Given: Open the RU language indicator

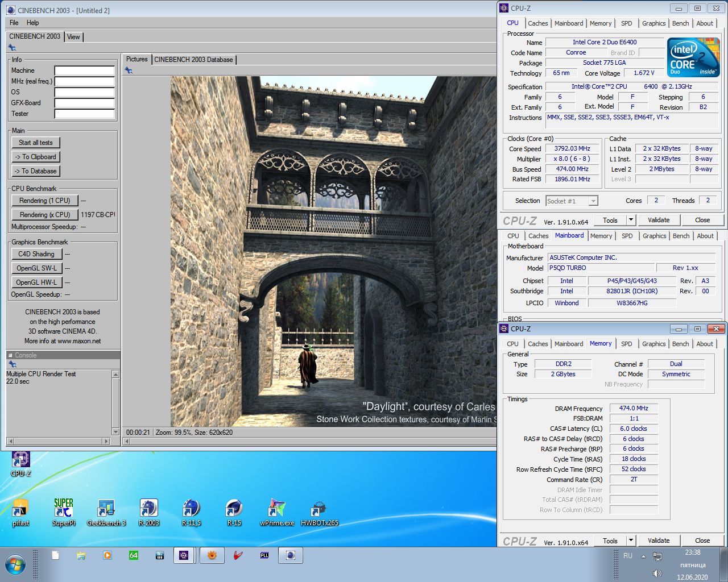Looking at the screenshot, I should pyautogui.click(x=628, y=556).
